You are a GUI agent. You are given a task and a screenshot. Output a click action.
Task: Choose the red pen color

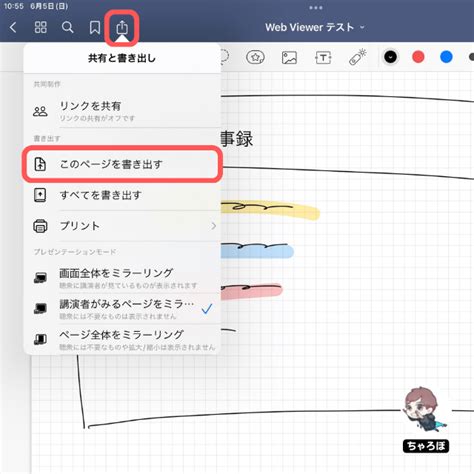(418, 57)
